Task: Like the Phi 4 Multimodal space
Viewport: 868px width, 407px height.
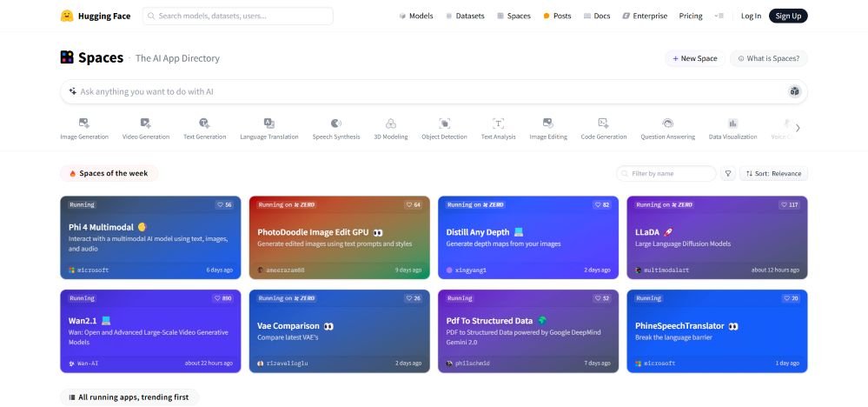Action: click(224, 205)
